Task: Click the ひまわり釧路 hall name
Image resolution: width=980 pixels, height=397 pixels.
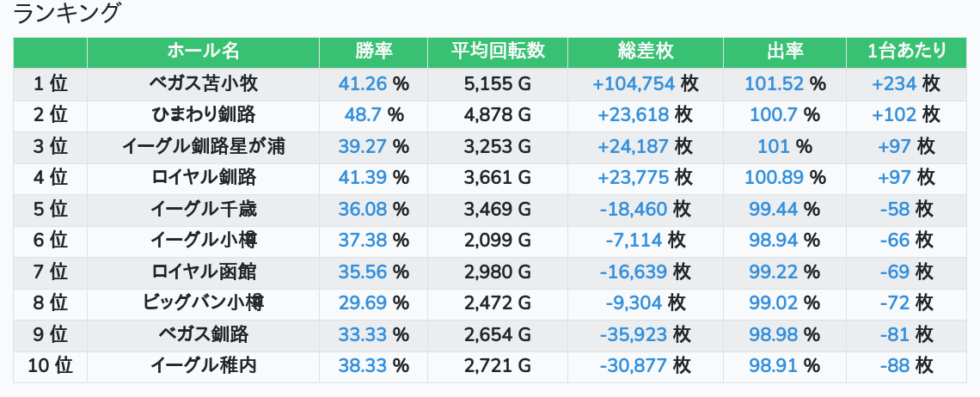Action: coord(203,115)
